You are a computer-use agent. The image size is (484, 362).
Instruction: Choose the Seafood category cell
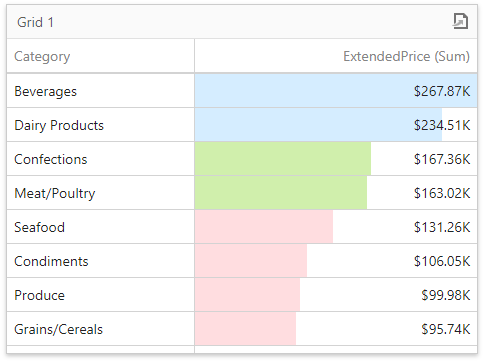click(100, 227)
